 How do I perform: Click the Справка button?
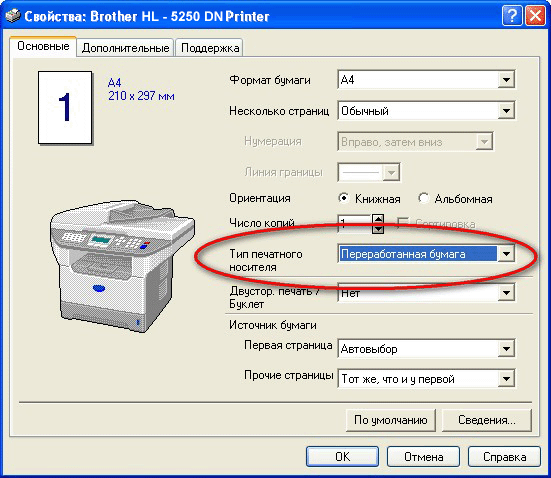click(504, 457)
